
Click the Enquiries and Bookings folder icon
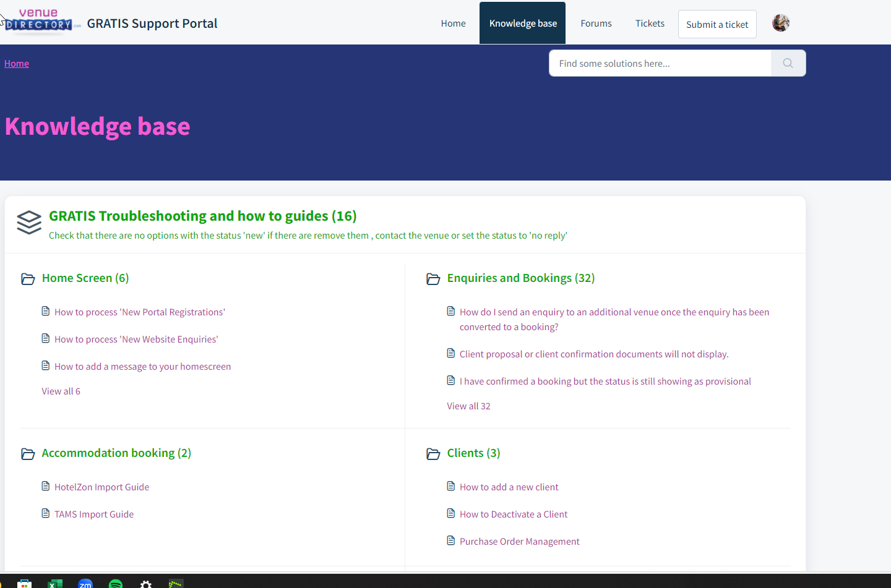[433, 279]
